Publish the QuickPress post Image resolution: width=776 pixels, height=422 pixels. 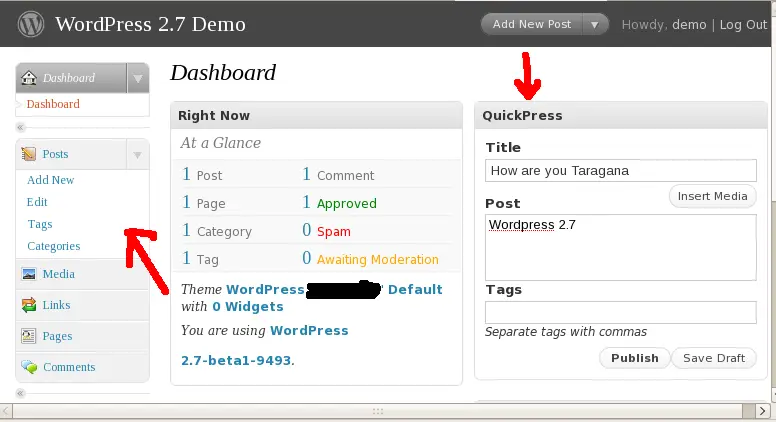coord(634,358)
